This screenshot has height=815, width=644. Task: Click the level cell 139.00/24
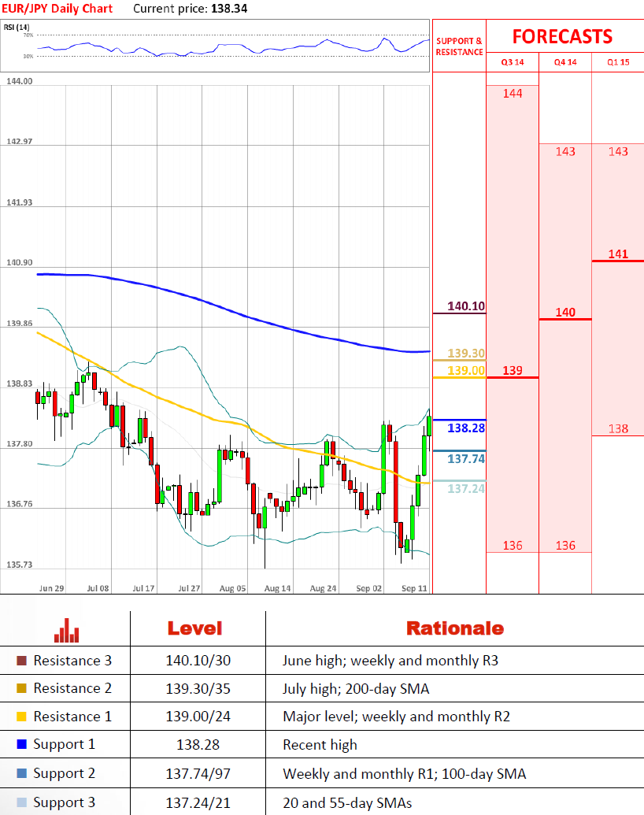198,717
